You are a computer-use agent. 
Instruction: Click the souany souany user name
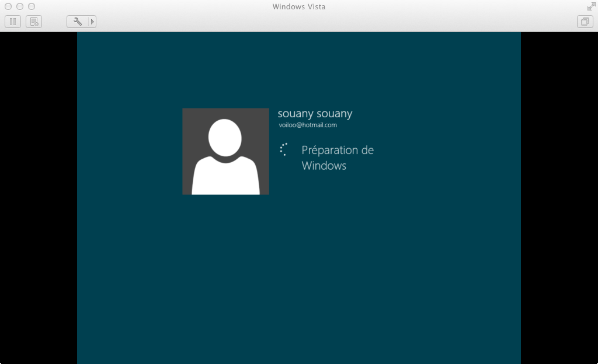pyautogui.click(x=315, y=114)
